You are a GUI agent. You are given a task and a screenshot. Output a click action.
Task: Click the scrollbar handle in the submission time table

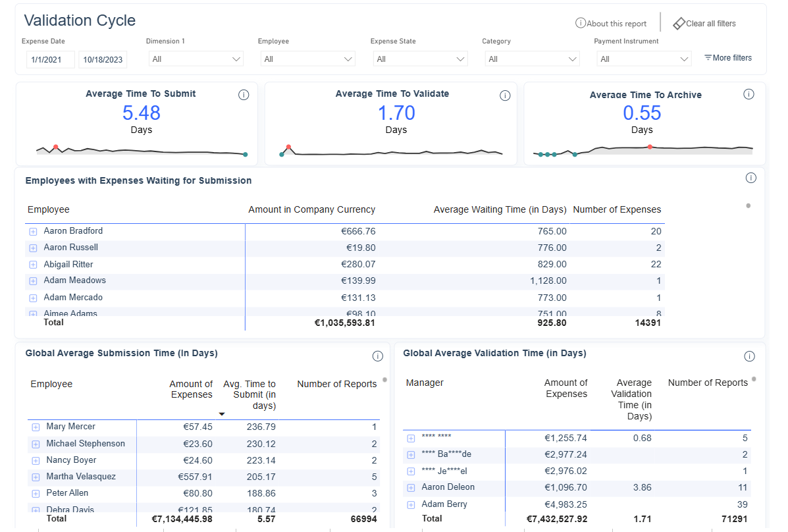pyautogui.click(x=385, y=380)
